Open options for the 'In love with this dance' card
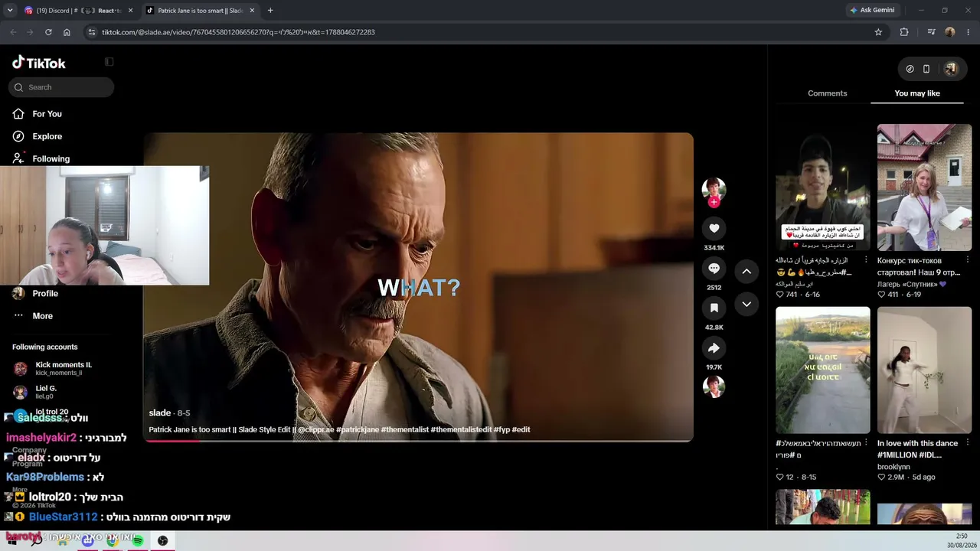The height and width of the screenshot is (551, 980). (968, 443)
